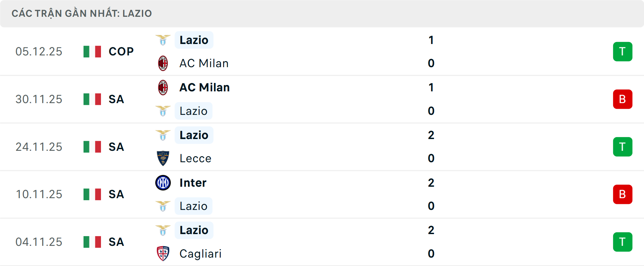Open the Inter club logo
The image size is (644, 266).
pyautogui.click(x=163, y=183)
